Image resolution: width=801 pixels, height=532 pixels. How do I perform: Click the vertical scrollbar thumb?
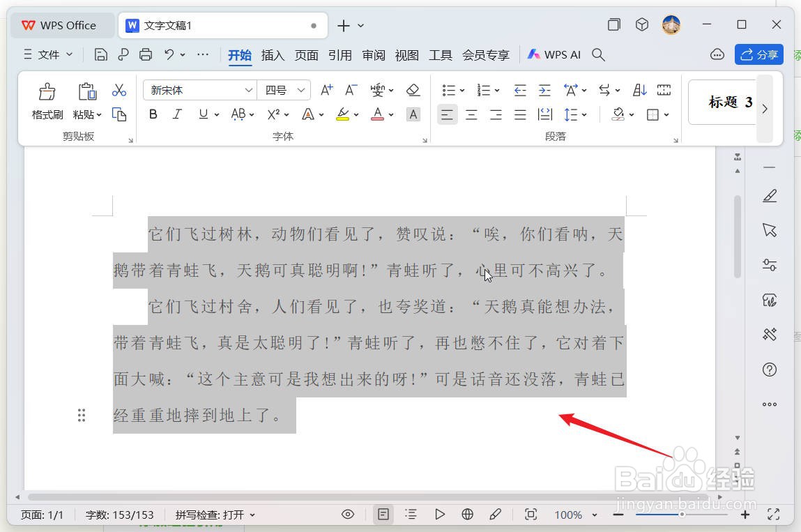click(737, 236)
